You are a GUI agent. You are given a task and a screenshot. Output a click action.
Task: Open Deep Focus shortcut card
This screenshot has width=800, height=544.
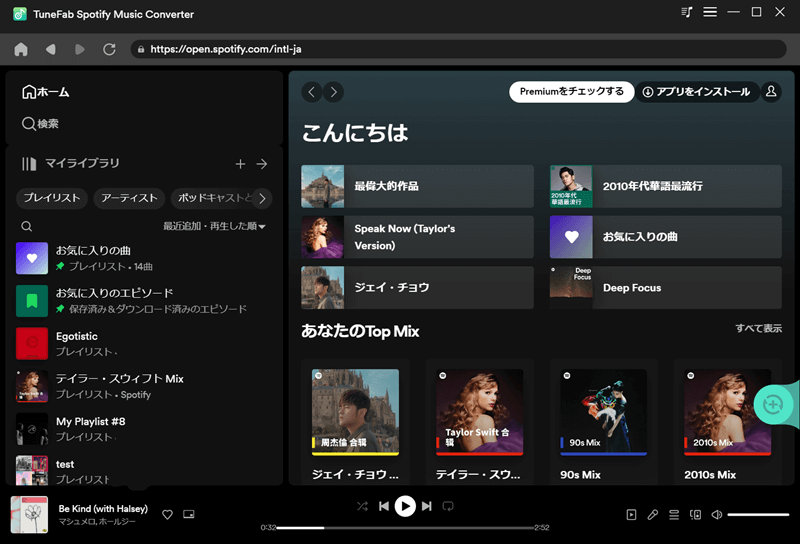tap(665, 287)
